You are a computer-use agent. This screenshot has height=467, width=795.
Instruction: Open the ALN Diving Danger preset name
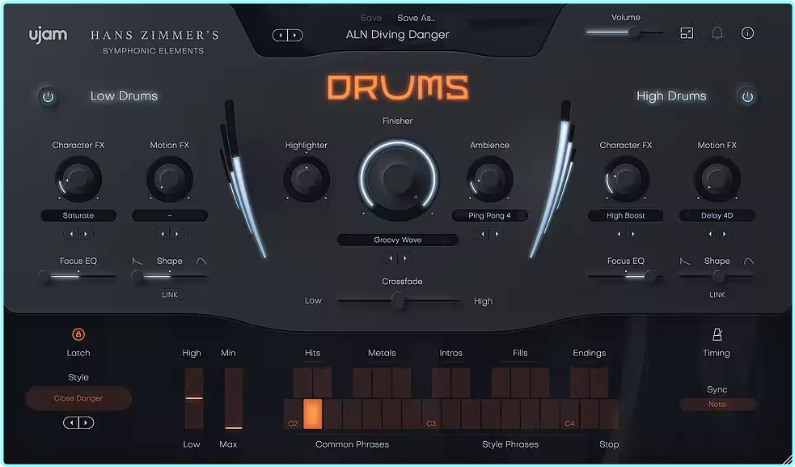click(x=398, y=34)
